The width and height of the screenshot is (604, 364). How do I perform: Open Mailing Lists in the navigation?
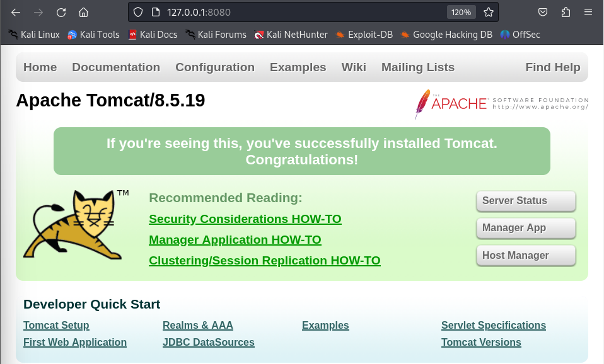(418, 67)
